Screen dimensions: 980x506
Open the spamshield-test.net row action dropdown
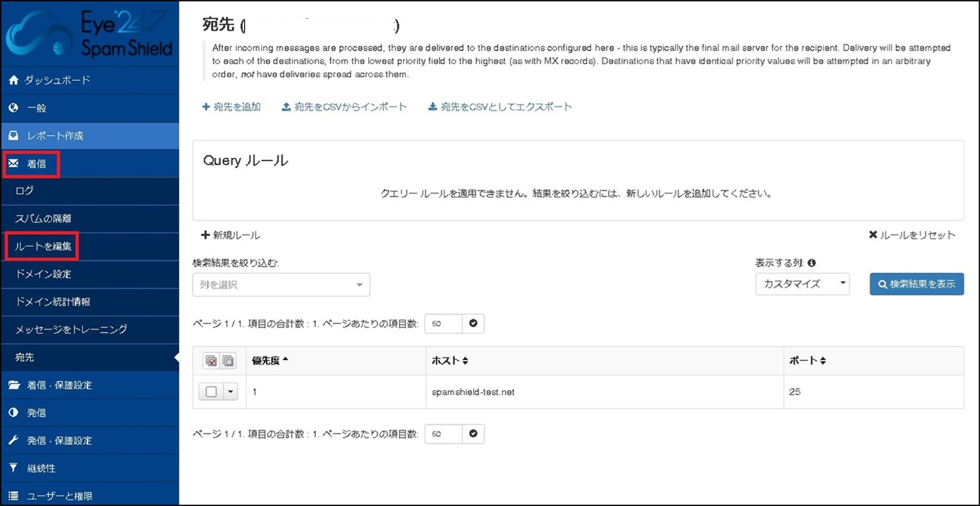(x=230, y=392)
